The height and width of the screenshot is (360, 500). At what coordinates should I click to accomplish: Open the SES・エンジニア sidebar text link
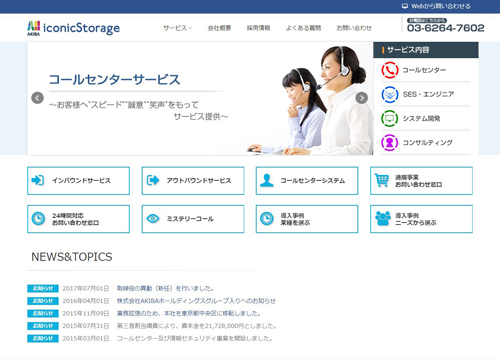428,94
